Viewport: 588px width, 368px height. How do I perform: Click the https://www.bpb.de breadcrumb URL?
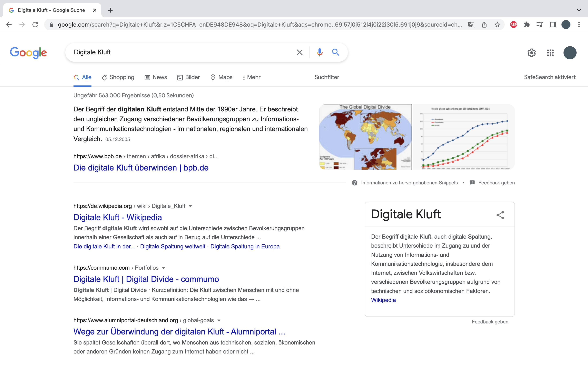tap(97, 156)
